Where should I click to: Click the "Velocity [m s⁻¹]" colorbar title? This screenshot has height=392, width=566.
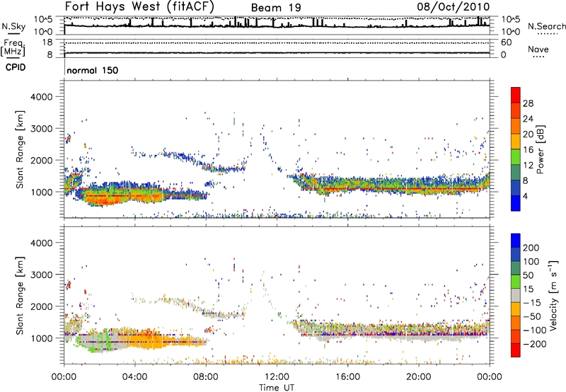click(554, 295)
